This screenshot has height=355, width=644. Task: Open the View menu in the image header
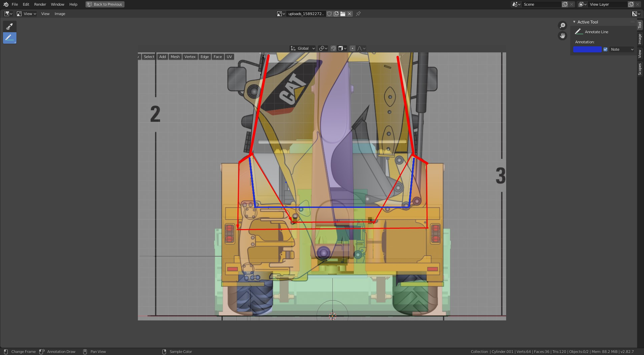pos(45,14)
